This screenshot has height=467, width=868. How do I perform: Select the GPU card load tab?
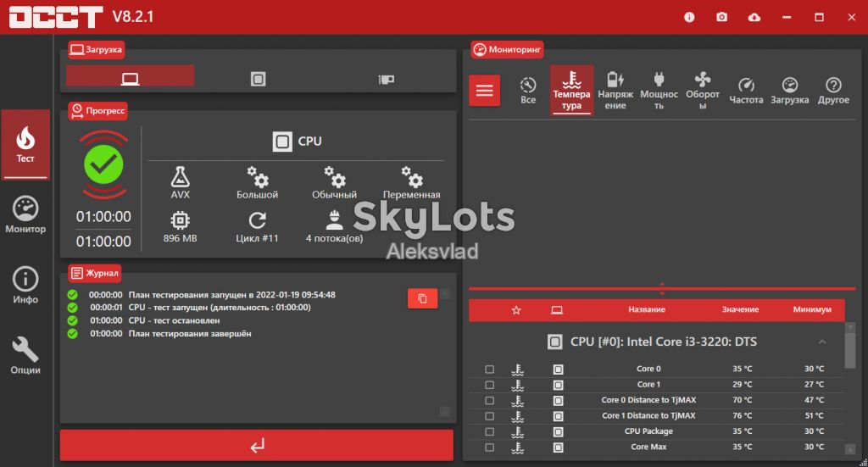386,79
